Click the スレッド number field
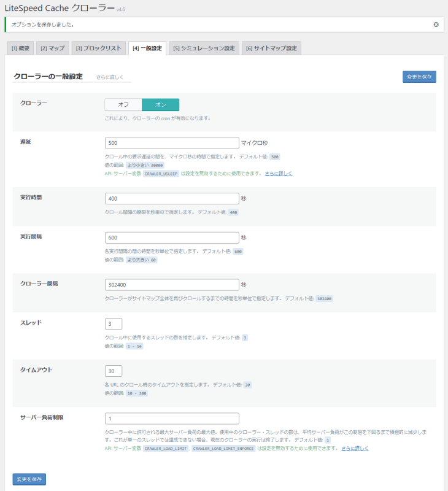Image resolution: width=448 pixels, height=491 pixels. [114, 323]
